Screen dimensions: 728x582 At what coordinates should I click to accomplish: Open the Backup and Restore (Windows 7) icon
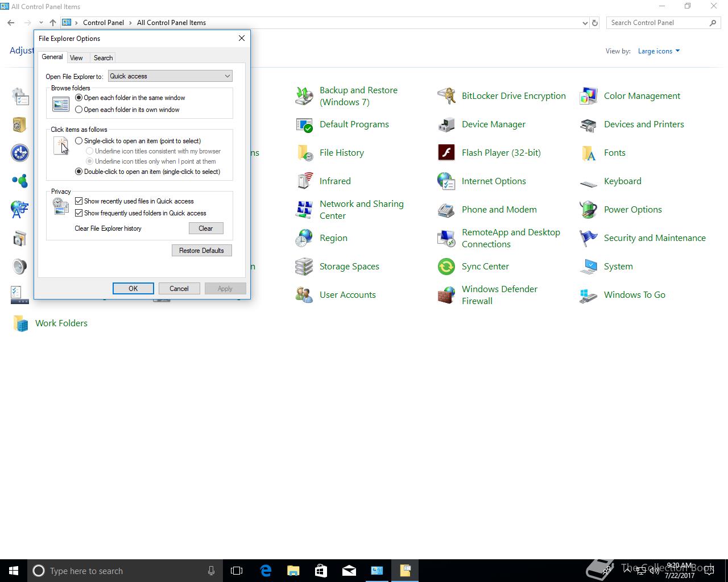[x=304, y=96]
